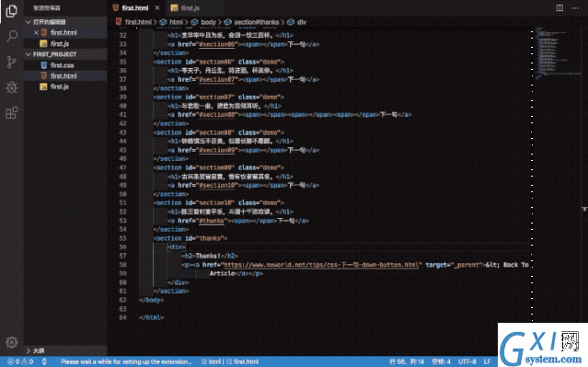The image size is (588, 367).
Task: Change file encoding UTF-8
Action: [467, 361]
